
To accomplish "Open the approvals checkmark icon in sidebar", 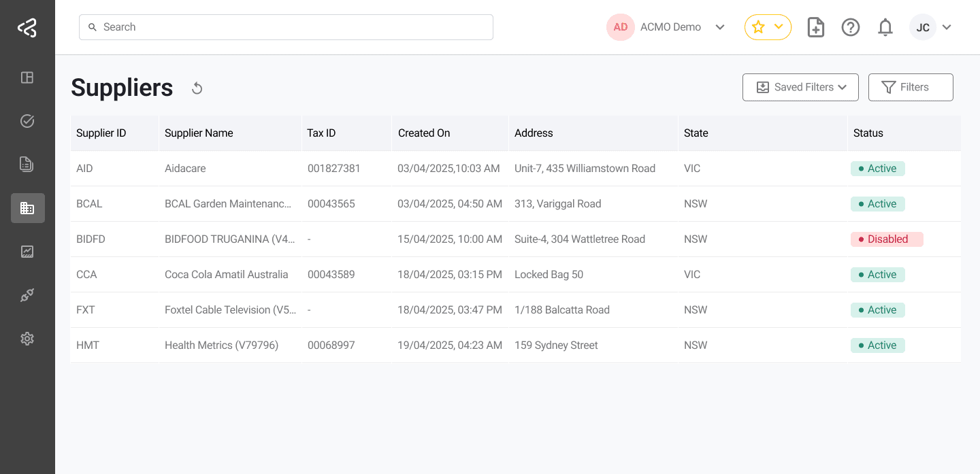I will click(x=27, y=121).
